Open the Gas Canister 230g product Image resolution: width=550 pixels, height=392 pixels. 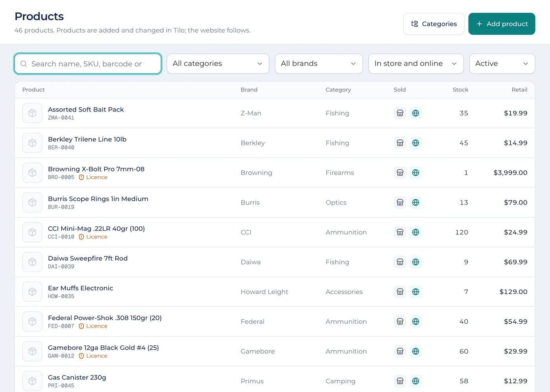point(77,377)
